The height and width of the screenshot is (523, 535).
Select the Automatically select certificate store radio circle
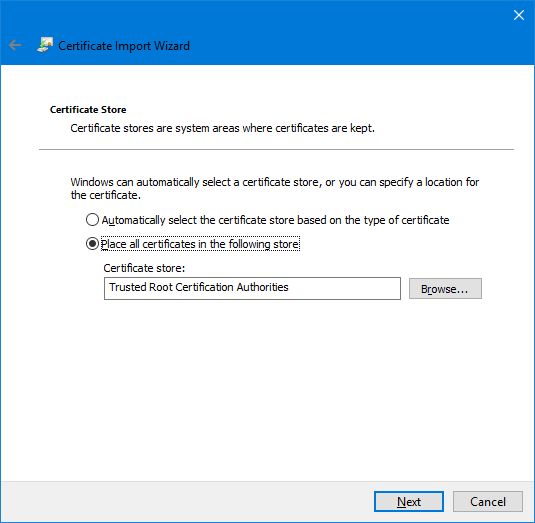coord(92,220)
